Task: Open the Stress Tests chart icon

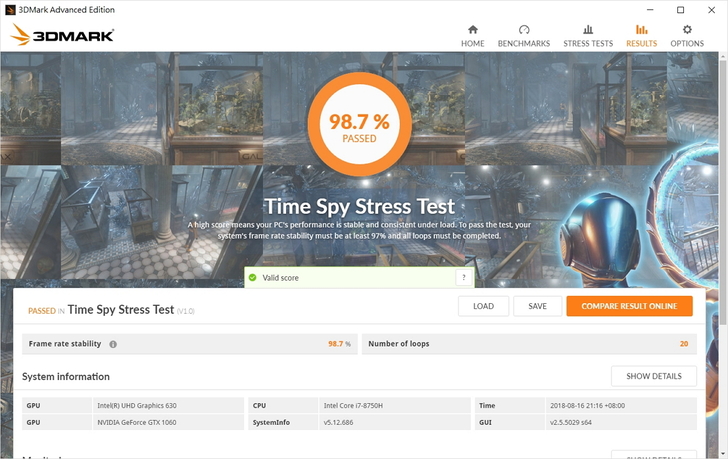Action: (x=588, y=30)
